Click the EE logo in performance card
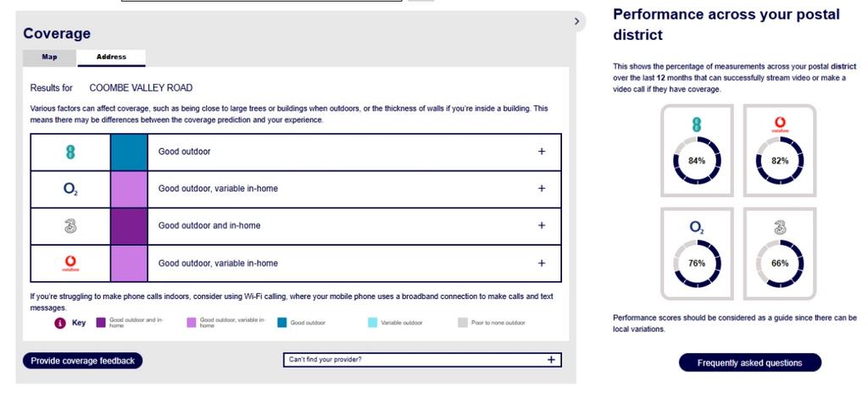This screenshot has width=868, height=393. click(697, 124)
